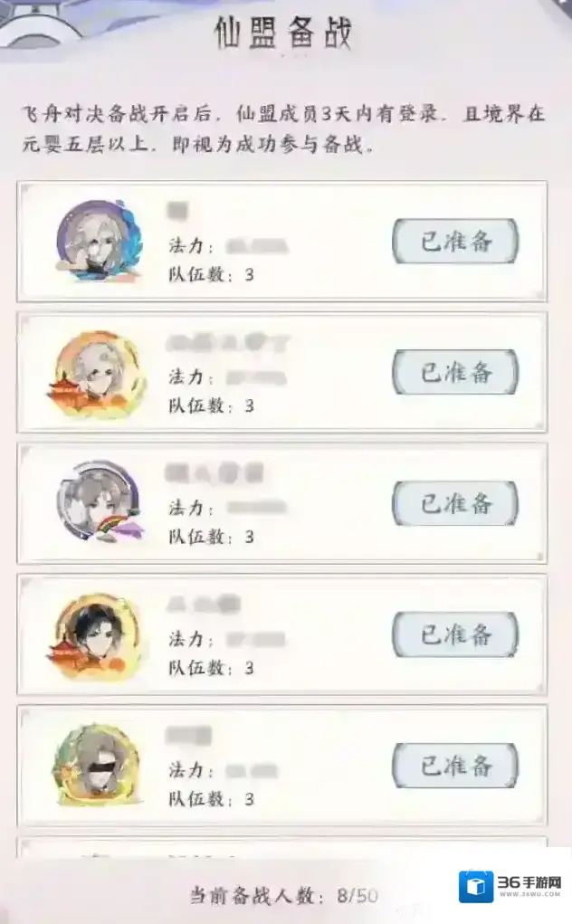Select the first member's 队伍数 3 label

212,274
